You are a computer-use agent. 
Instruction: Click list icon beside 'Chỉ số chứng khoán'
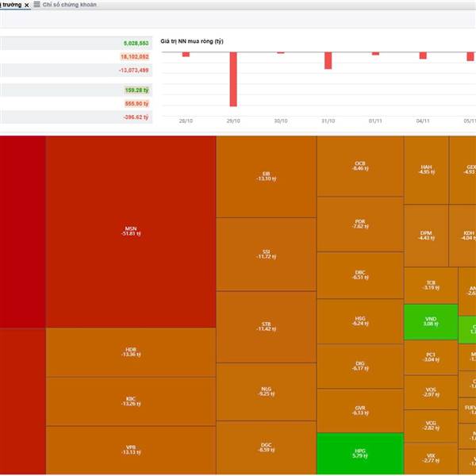[x=36, y=4]
